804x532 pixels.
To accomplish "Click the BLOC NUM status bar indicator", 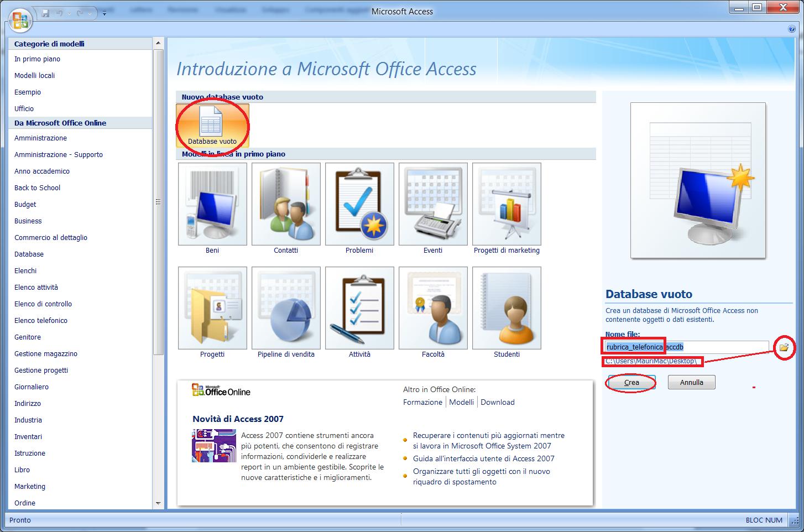I will pos(764,520).
